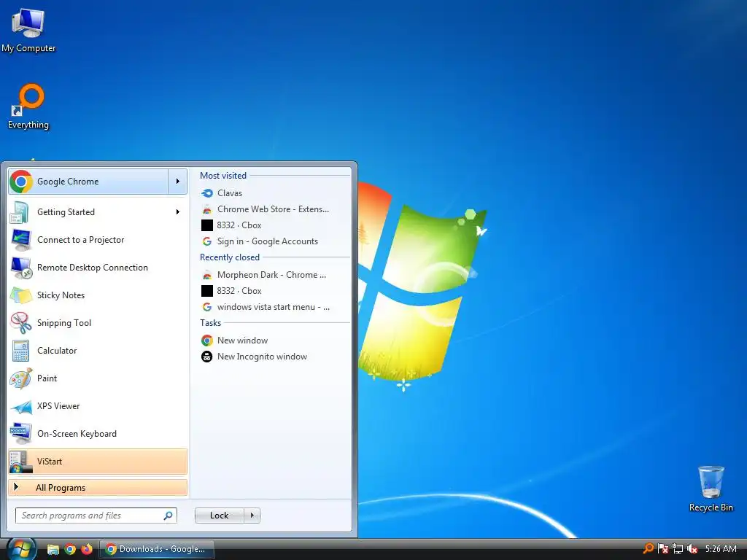Click the New Incognito window icon
Viewport: 747px width, 560px height.
coord(206,357)
